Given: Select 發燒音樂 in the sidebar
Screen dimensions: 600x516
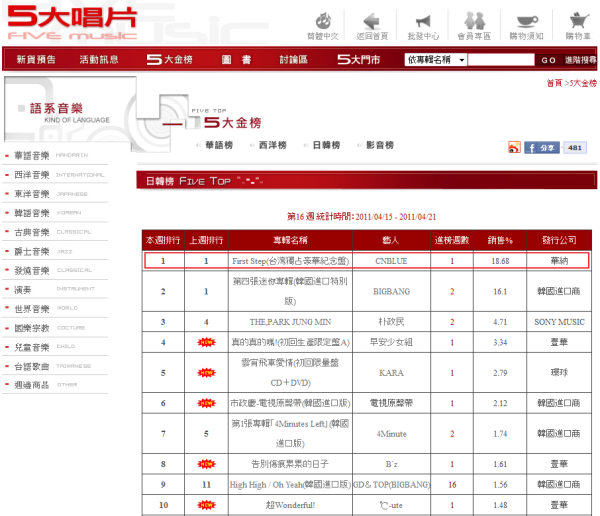Looking at the screenshot, I should click(x=32, y=271).
